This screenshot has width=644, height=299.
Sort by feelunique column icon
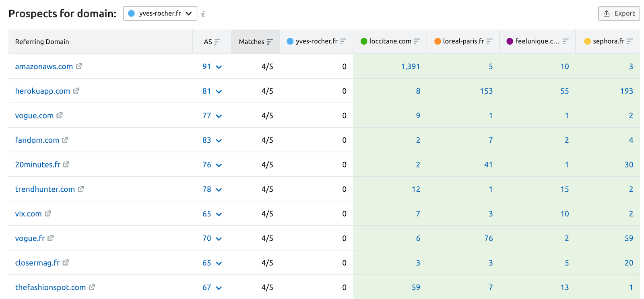tap(566, 41)
